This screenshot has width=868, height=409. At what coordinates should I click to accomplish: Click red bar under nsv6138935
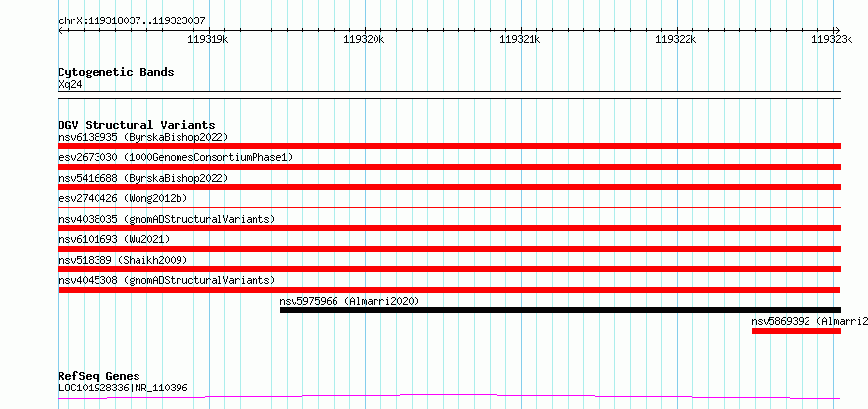pos(449,146)
